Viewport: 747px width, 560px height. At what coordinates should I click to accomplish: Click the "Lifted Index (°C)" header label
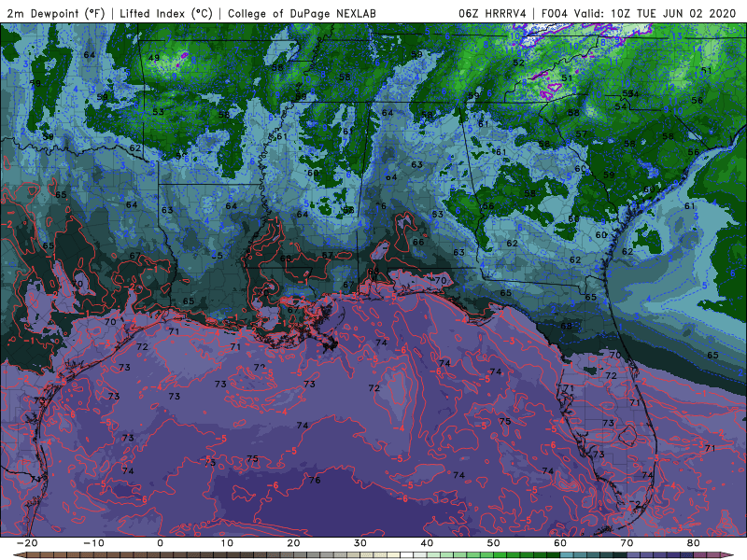click(x=166, y=13)
